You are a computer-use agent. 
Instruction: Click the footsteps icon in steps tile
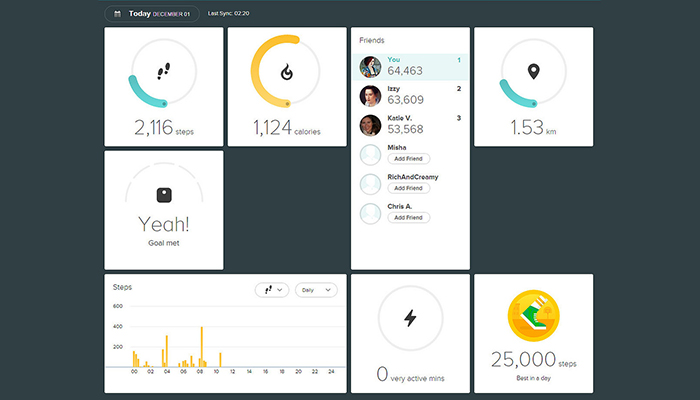(x=163, y=71)
